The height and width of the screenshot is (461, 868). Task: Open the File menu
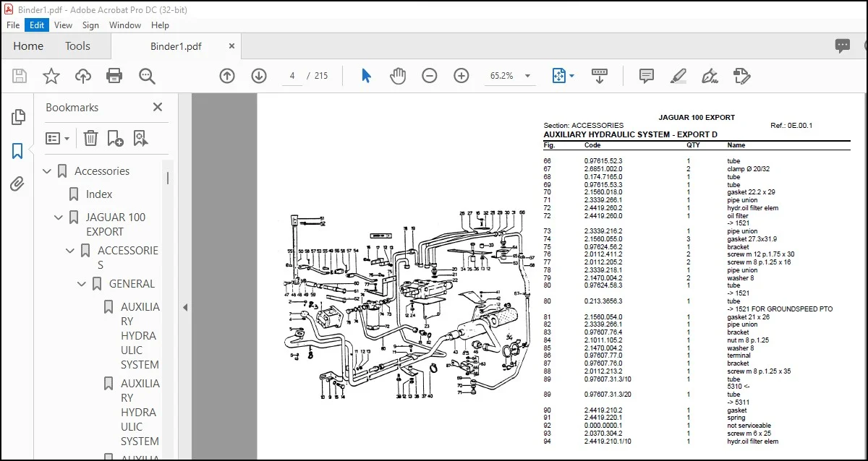13,25
